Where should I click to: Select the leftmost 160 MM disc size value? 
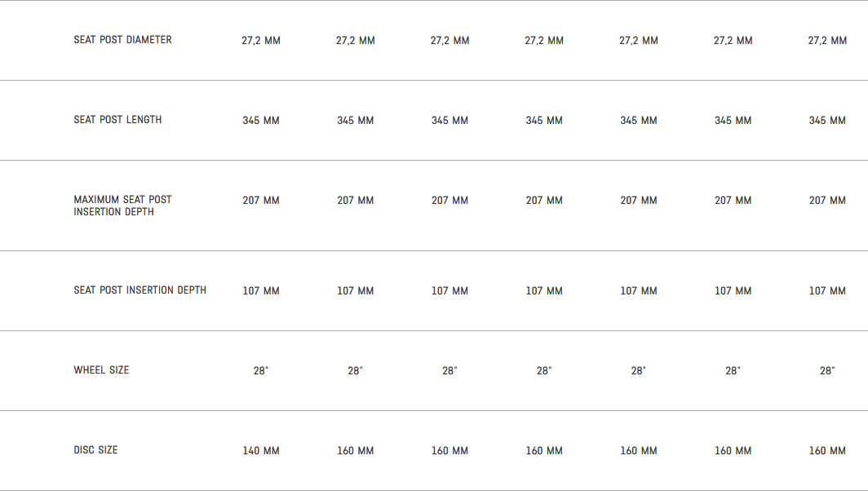(356, 451)
